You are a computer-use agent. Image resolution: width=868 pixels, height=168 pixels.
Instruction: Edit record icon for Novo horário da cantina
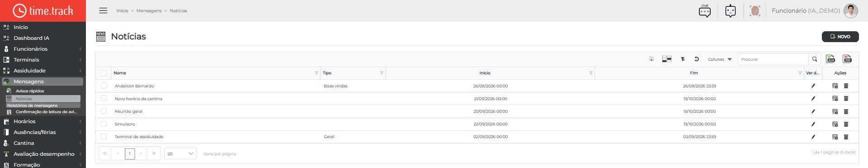(835, 98)
